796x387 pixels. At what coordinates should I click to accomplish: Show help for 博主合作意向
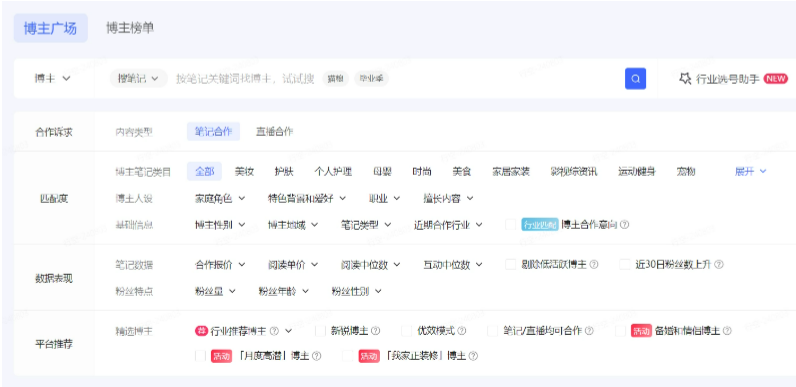point(624,224)
